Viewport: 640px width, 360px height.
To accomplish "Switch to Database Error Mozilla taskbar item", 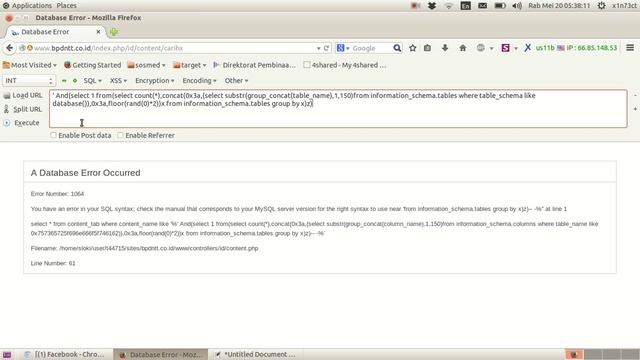I will click(160, 354).
